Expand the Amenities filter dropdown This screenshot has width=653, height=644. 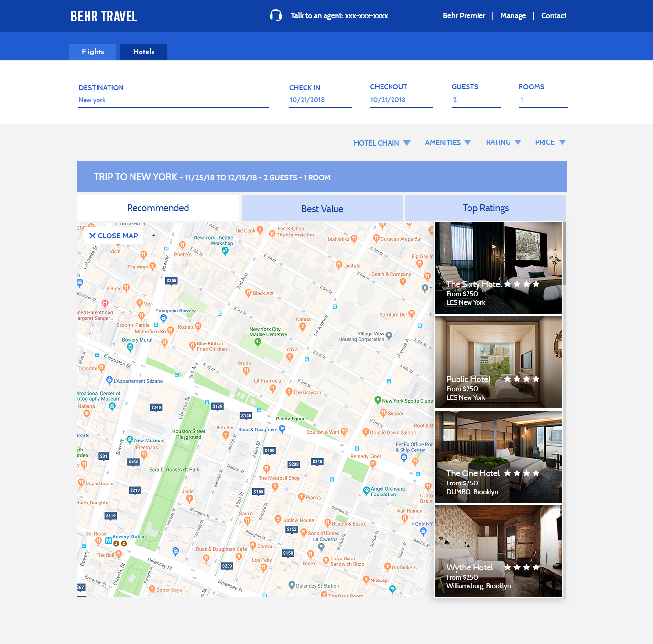(x=448, y=142)
